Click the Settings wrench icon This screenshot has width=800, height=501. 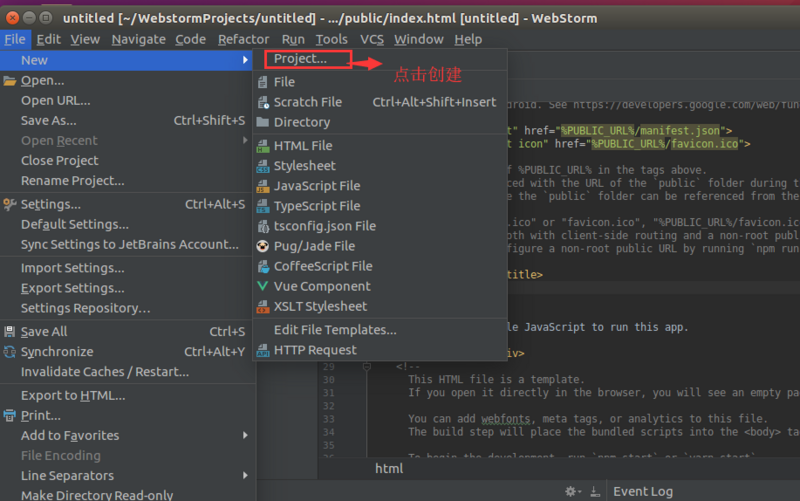click(x=10, y=205)
